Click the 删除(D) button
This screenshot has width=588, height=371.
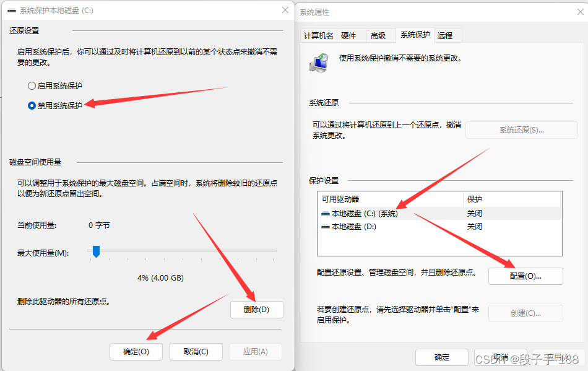(256, 309)
